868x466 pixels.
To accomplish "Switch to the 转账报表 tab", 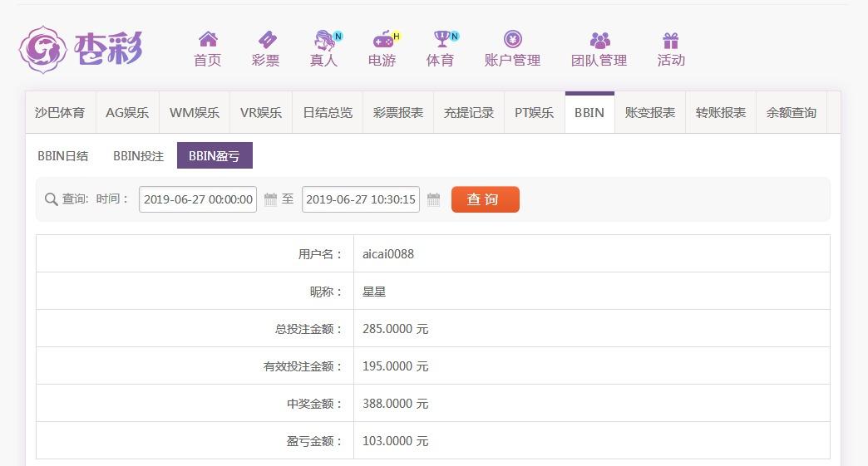I will coord(721,113).
